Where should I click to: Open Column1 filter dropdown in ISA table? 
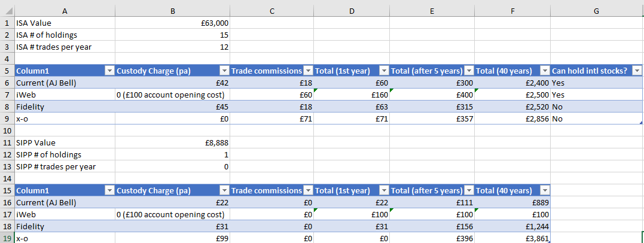coord(109,71)
